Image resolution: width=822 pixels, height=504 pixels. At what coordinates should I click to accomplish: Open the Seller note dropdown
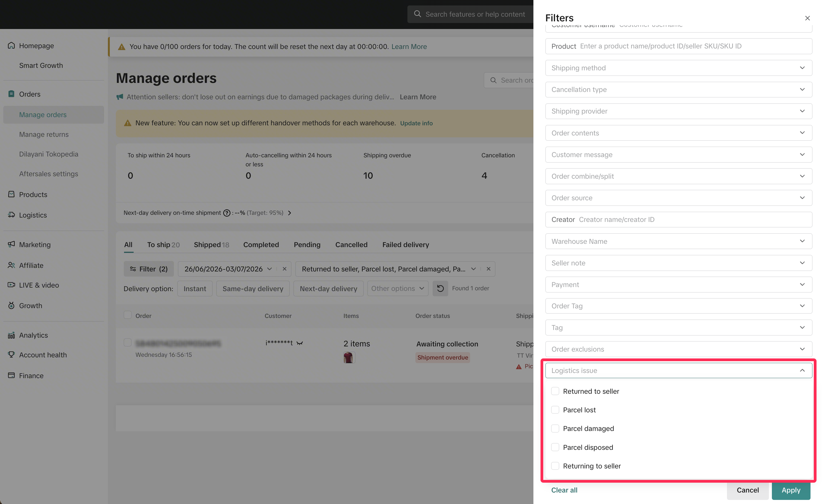679,263
